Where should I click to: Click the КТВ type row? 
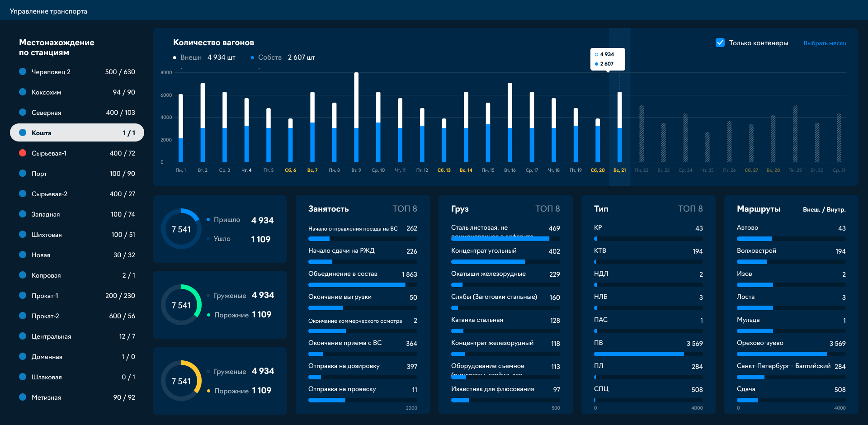pos(648,255)
